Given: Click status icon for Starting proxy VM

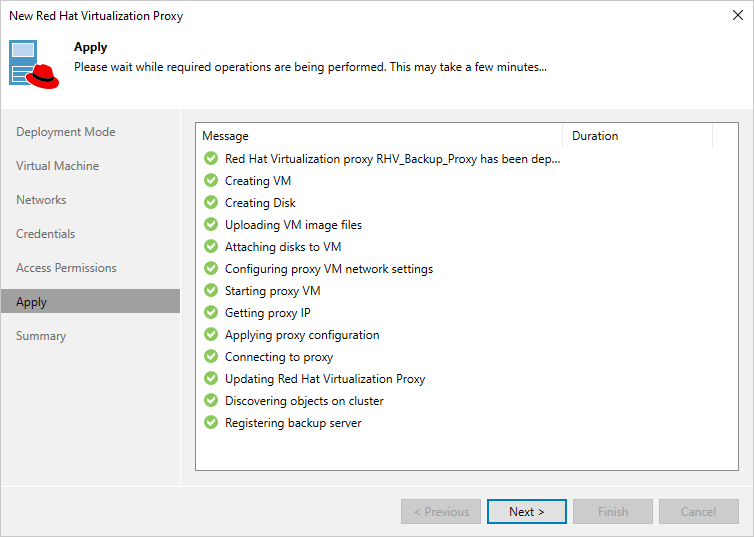Looking at the screenshot, I should (211, 291).
